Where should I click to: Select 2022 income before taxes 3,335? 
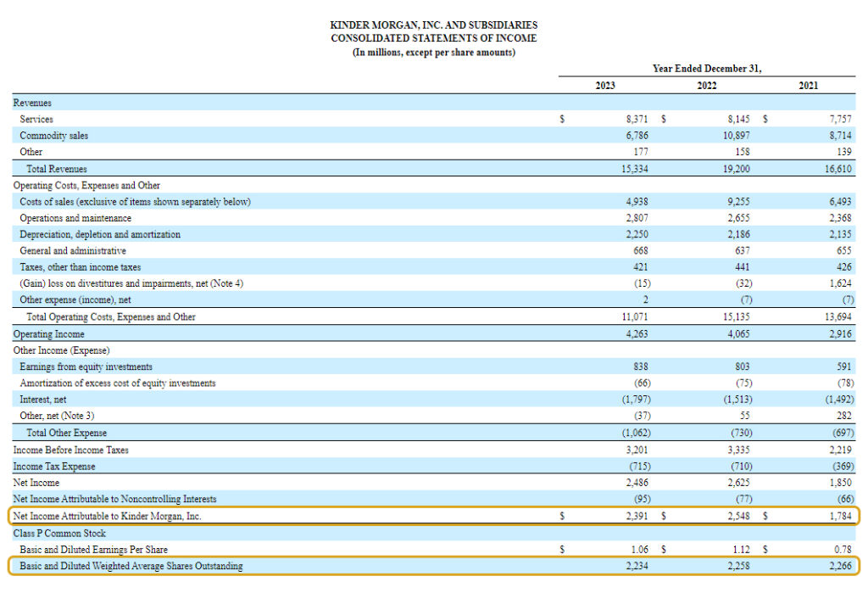coord(738,450)
